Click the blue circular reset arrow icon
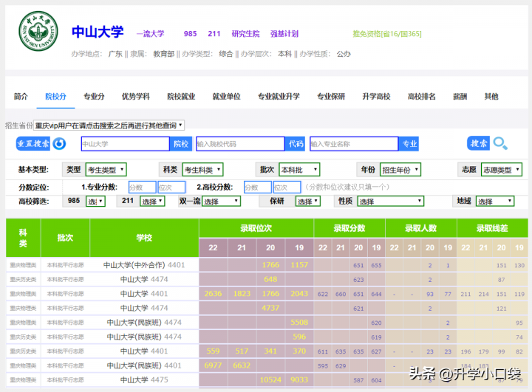This screenshot has height=392, width=532. tap(59, 144)
